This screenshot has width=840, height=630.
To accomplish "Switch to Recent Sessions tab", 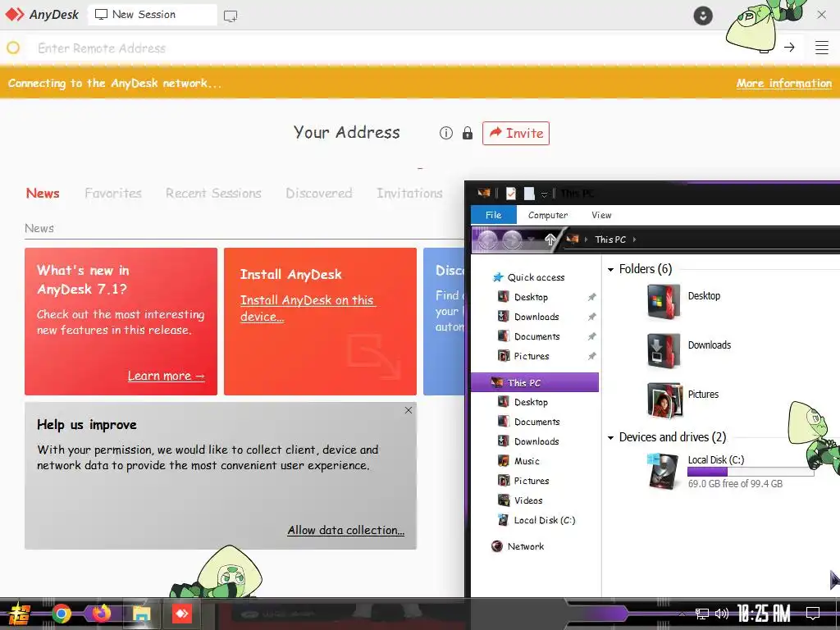I will [213, 193].
